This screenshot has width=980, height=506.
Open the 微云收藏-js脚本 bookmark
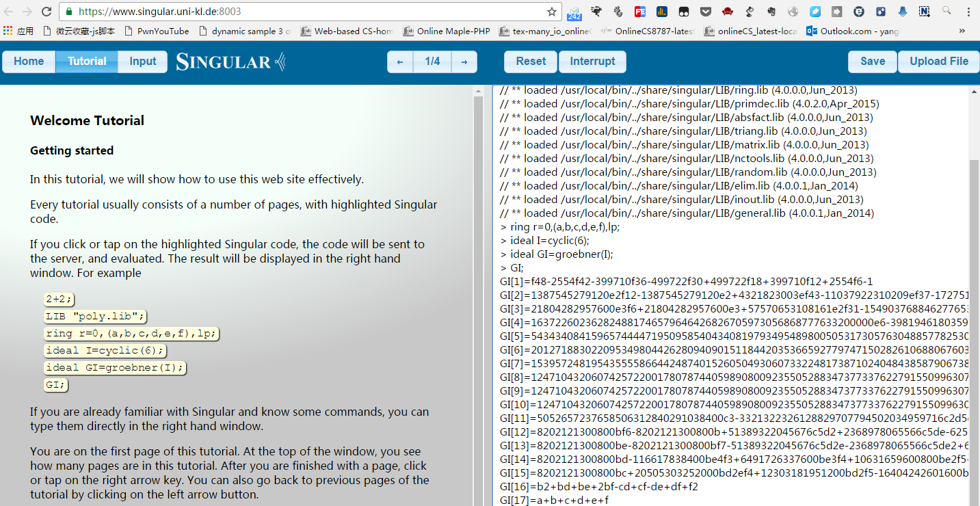point(78,31)
